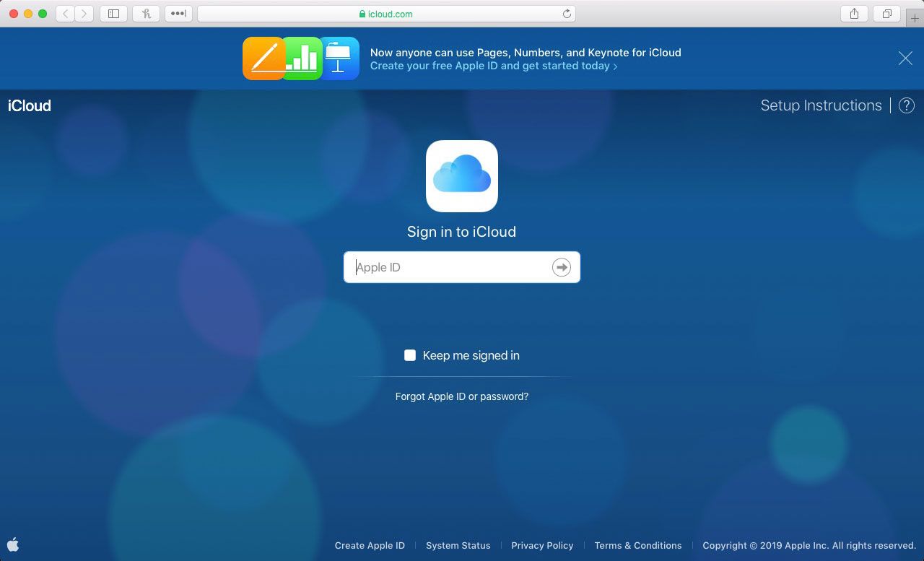Image resolution: width=924 pixels, height=561 pixels.
Task: Open Setup Instructions link
Action: pos(821,105)
